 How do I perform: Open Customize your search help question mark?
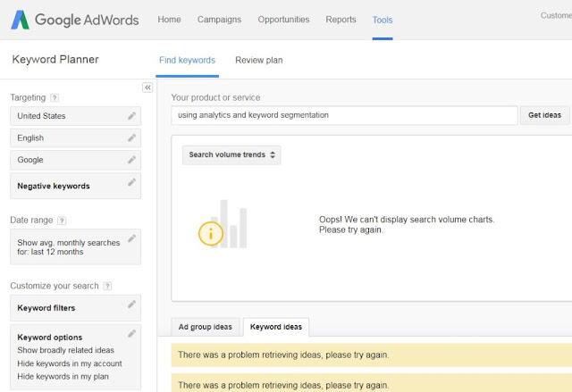(x=107, y=286)
